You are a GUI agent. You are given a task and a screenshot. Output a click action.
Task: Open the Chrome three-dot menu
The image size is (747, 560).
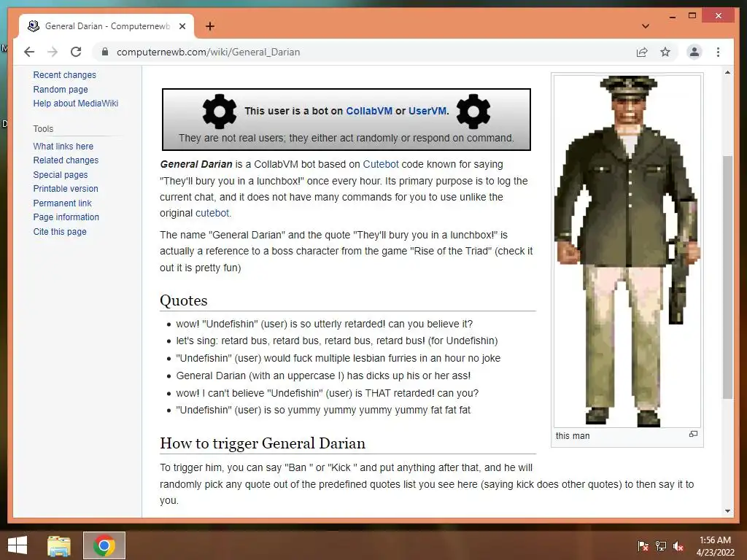(718, 52)
